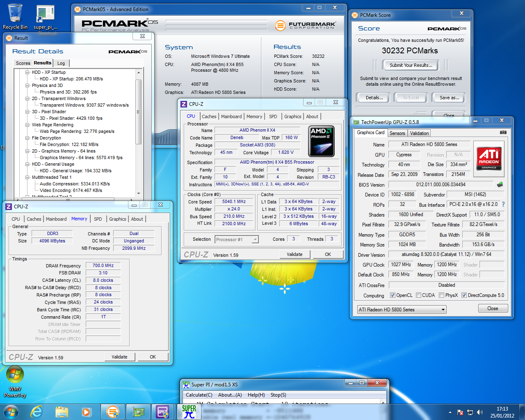
Task: Open the Sensors tab in GPU-Z
Action: point(397,133)
